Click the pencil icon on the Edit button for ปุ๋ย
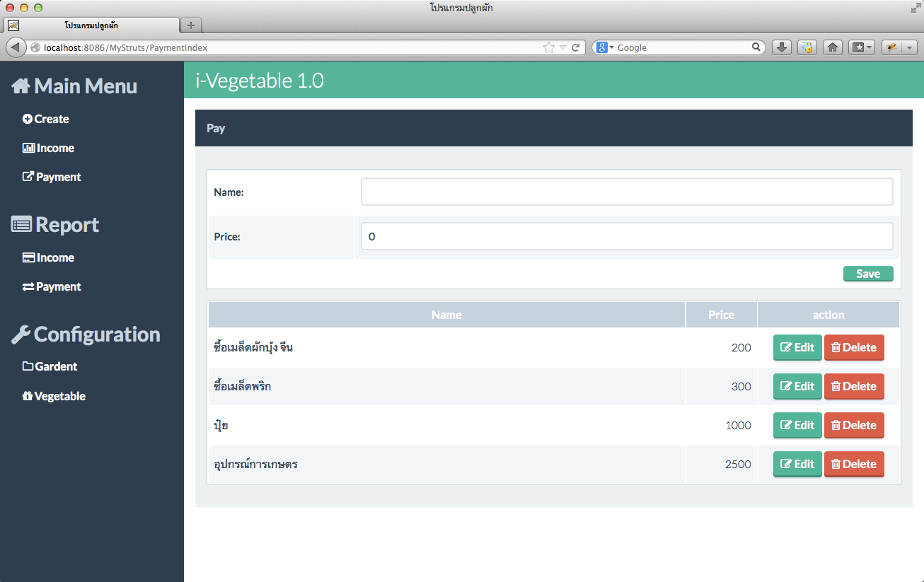 click(x=787, y=425)
